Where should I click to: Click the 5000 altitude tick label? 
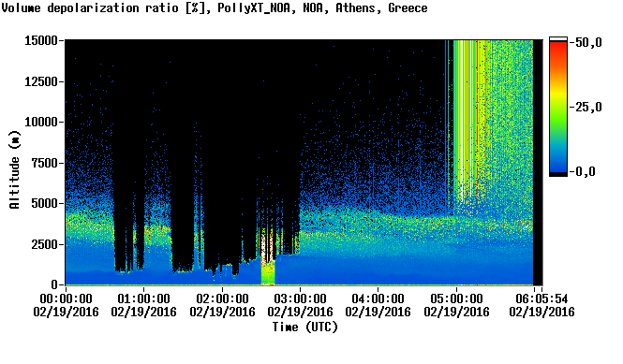point(44,204)
